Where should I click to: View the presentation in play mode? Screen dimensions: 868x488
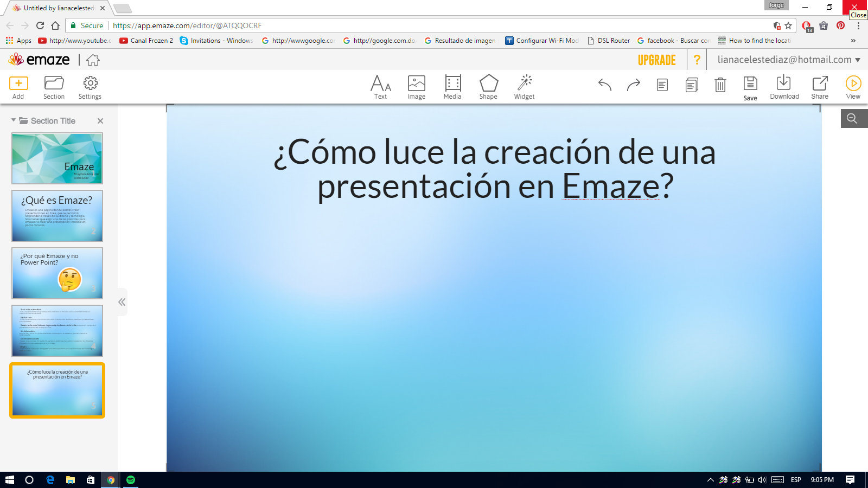point(853,87)
